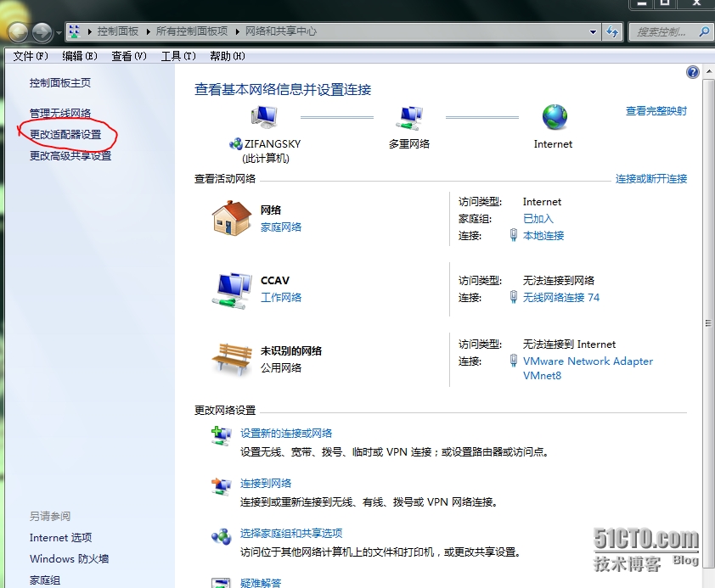Image resolution: width=715 pixels, height=588 pixels.
Task: Click 网络和共享中心 breadcrumb segment
Action: click(281, 31)
